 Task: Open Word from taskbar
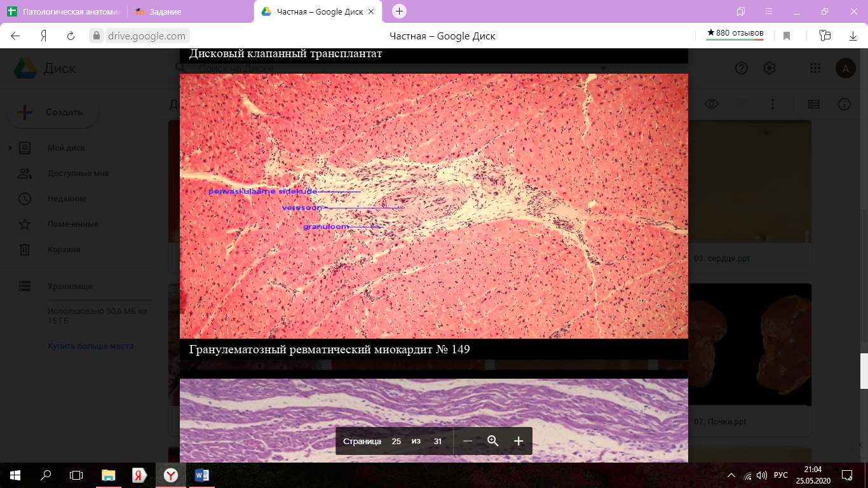click(x=201, y=475)
